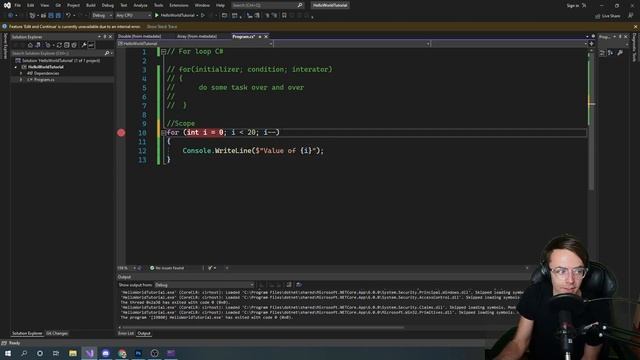Click the Sign in button

pos(573,6)
